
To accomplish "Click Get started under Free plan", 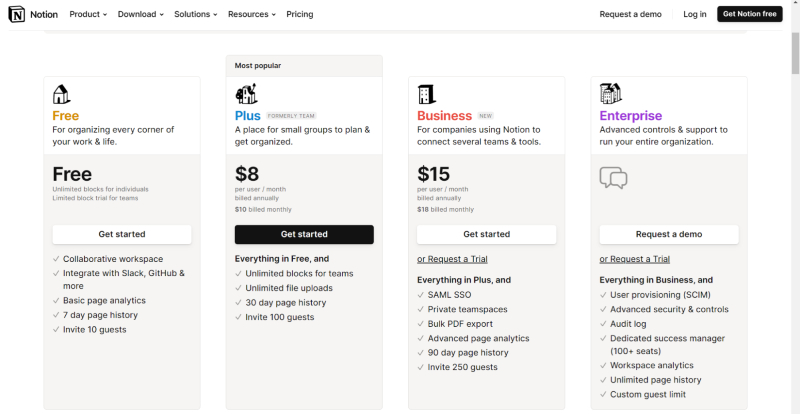I will tap(122, 234).
